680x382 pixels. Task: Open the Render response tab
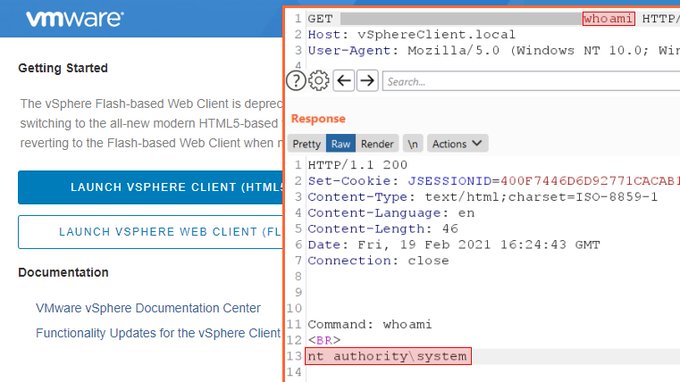coord(377,144)
